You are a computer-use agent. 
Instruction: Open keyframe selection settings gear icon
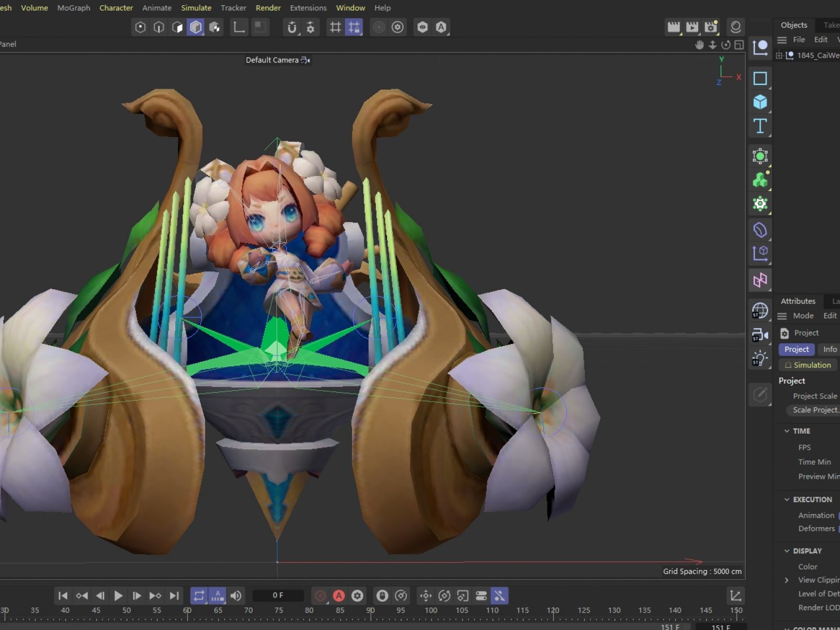pyautogui.click(x=358, y=596)
